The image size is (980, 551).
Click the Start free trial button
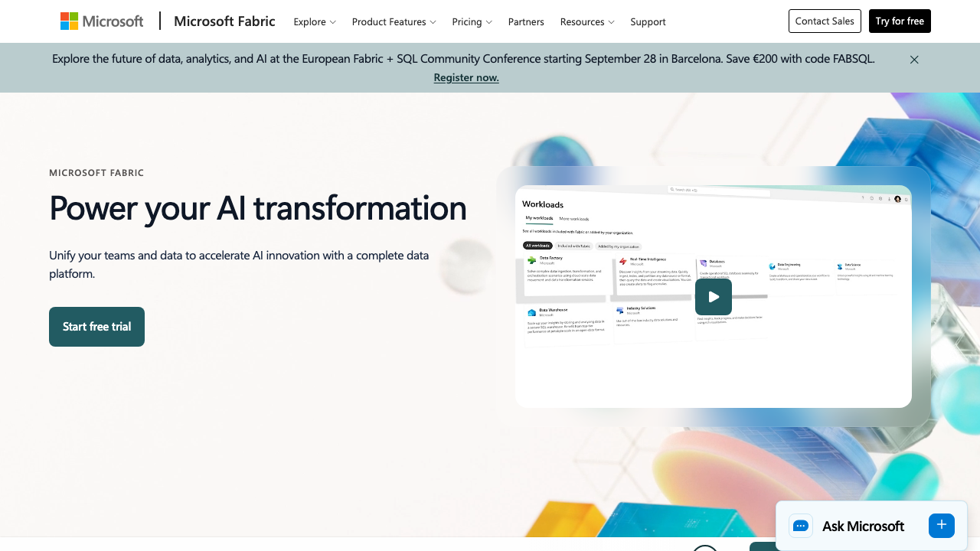click(x=96, y=327)
